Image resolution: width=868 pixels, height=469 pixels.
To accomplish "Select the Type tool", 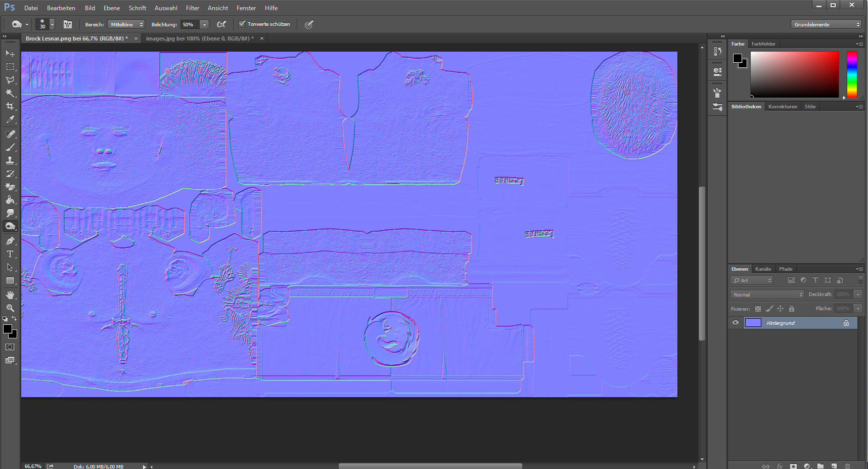I will pos(10,254).
